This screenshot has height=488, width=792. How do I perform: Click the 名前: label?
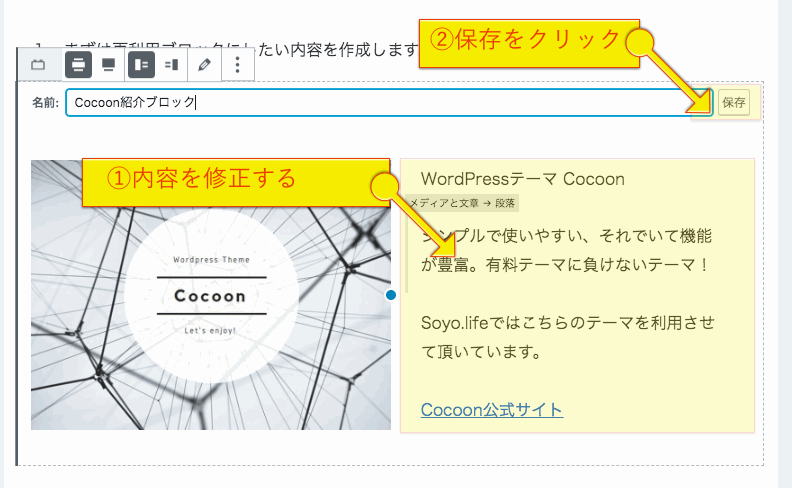(45, 103)
